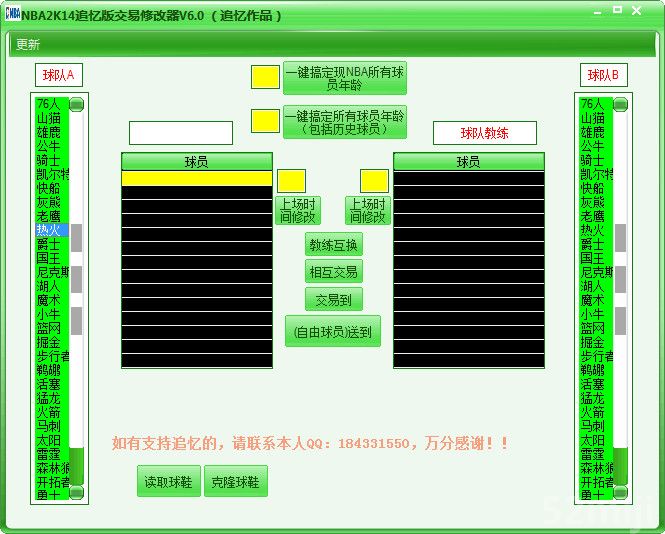Click the 克隆球鞋 button
Viewport: 665px width, 534px height.
(x=236, y=481)
